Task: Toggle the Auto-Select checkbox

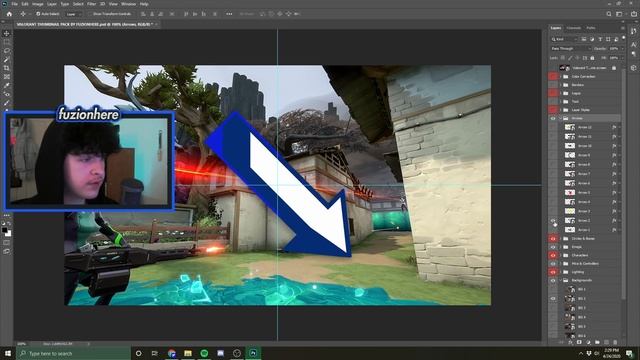Action: click(38, 14)
